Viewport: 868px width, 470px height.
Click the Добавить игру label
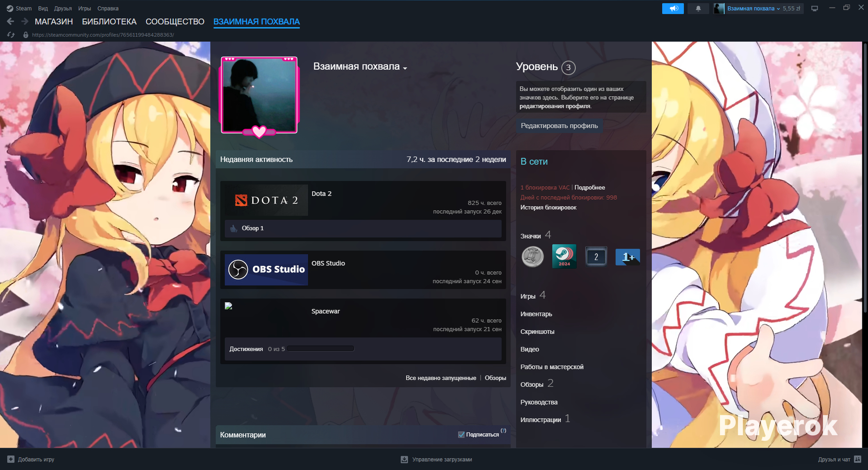36,459
